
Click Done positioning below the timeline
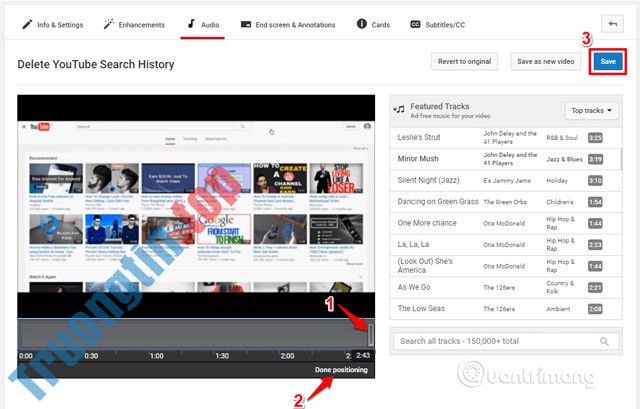click(x=341, y=370)
